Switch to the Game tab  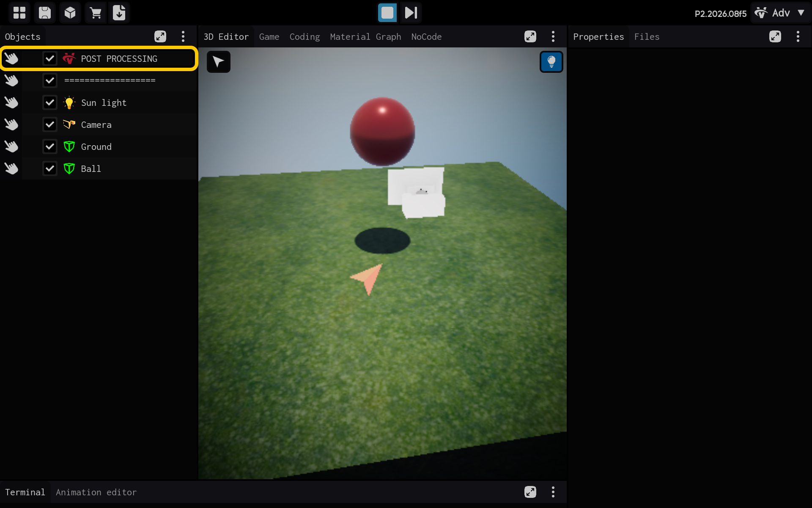(x=269, y=37)
